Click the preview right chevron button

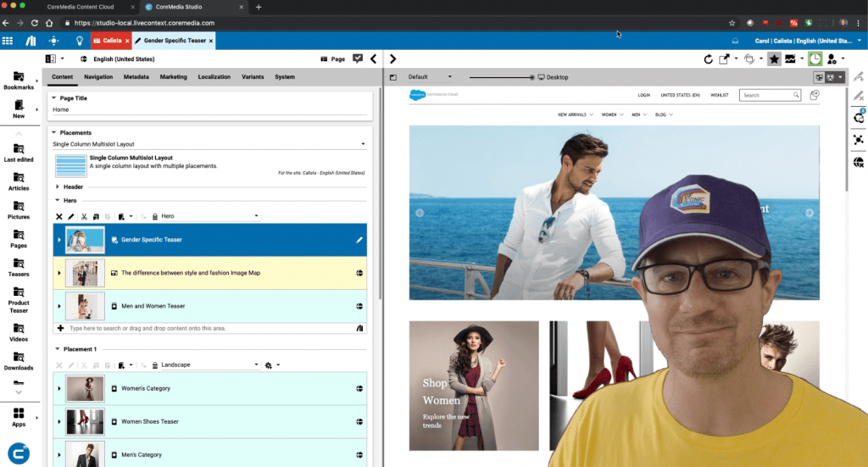pyautogui.click(x=393, y=58)
